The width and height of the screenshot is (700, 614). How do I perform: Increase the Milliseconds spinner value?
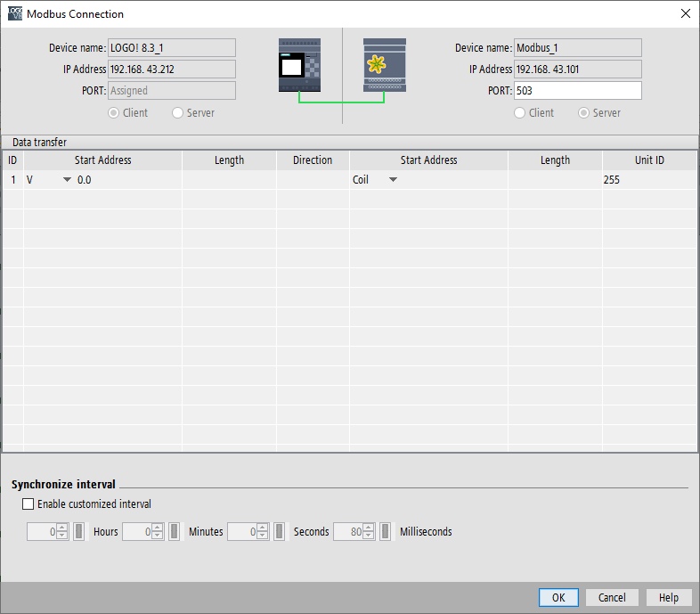tap(369, 528)
